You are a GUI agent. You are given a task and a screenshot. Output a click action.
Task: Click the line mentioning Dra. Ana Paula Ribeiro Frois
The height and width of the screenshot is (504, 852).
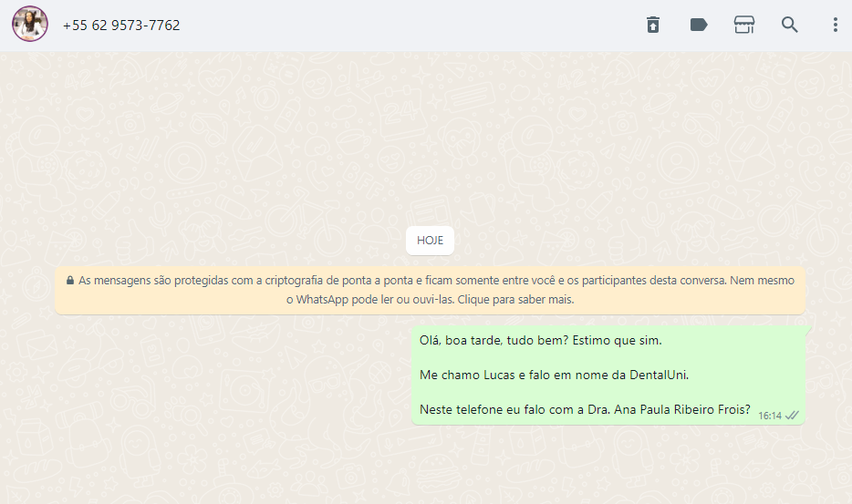tap(585, 409)
